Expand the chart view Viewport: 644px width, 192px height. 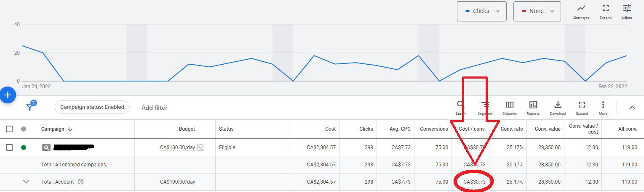coord(605,11)
